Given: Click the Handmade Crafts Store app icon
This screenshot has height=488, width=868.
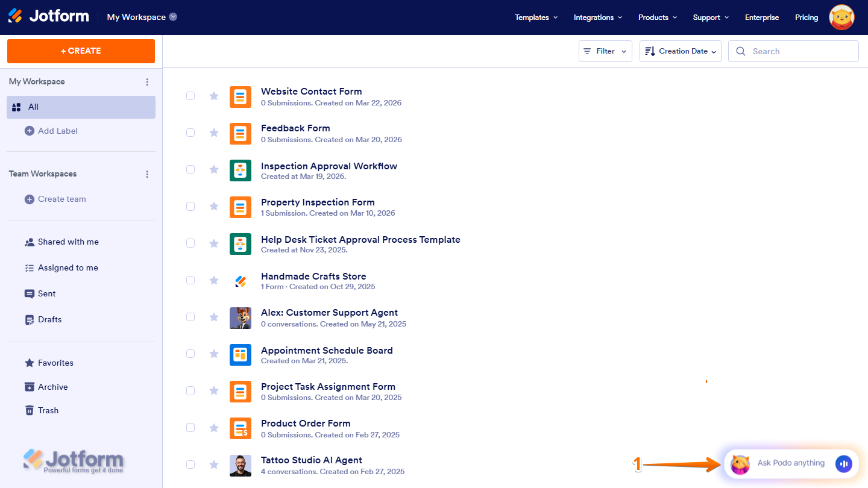Looking at the screenshot, I should pos(241,280).
